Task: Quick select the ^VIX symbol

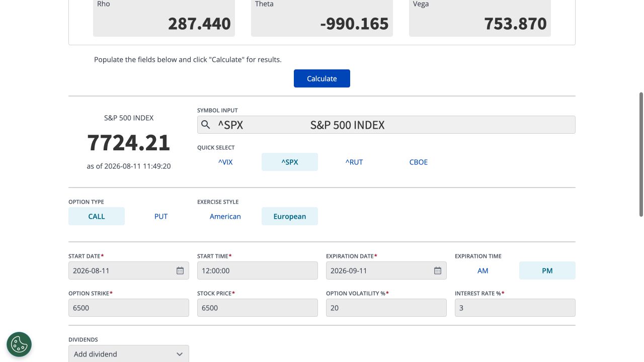Action: click(x=225, y=162)
